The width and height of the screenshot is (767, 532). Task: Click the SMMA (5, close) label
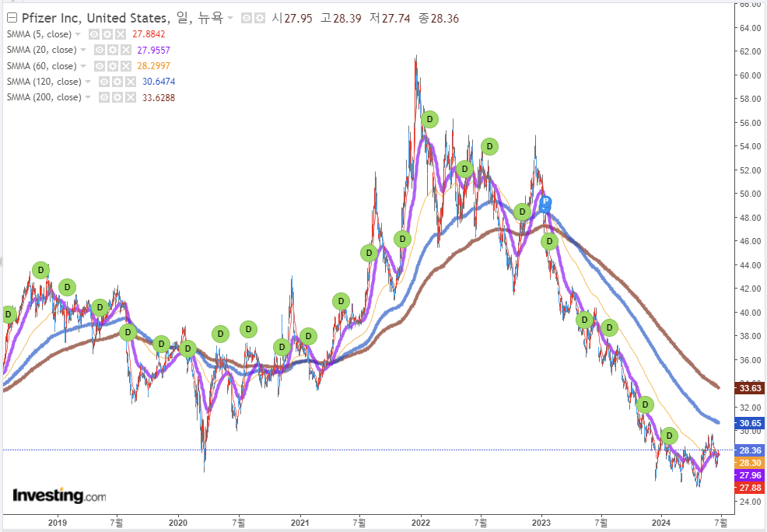(x=39, y=34)
